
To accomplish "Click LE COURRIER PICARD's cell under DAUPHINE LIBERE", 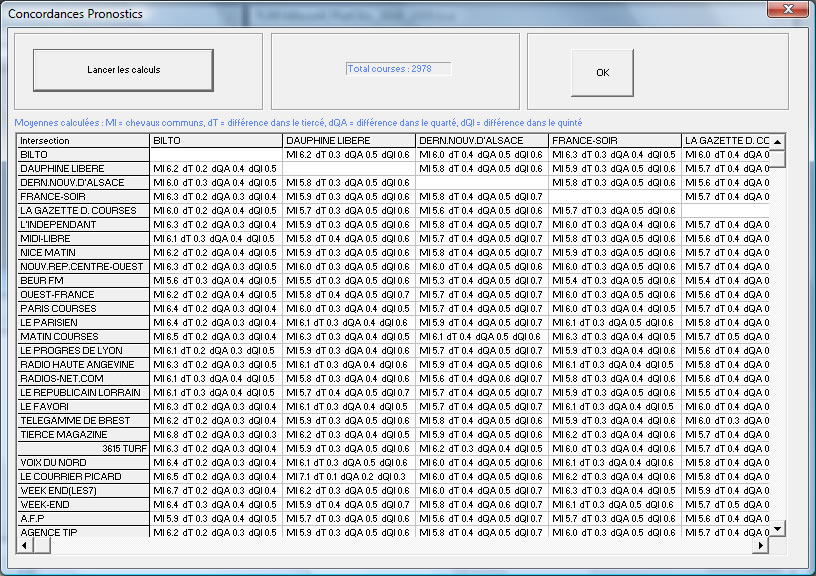I will pos(349,477).
